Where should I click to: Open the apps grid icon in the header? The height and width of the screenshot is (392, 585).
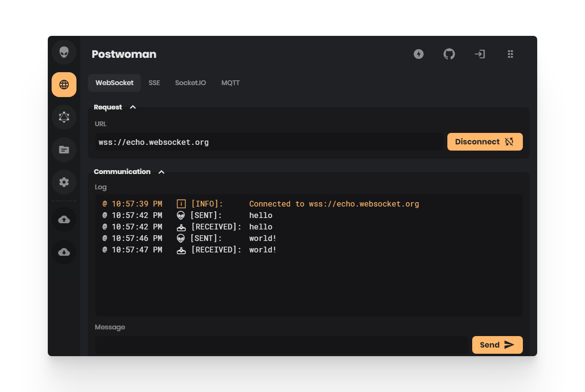[510, 54]
